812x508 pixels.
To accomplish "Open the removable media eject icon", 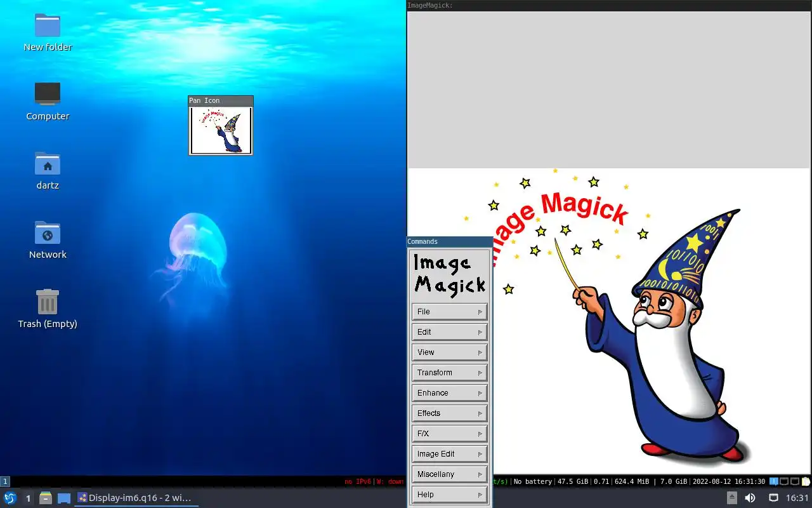I will [x=731, y=498].
